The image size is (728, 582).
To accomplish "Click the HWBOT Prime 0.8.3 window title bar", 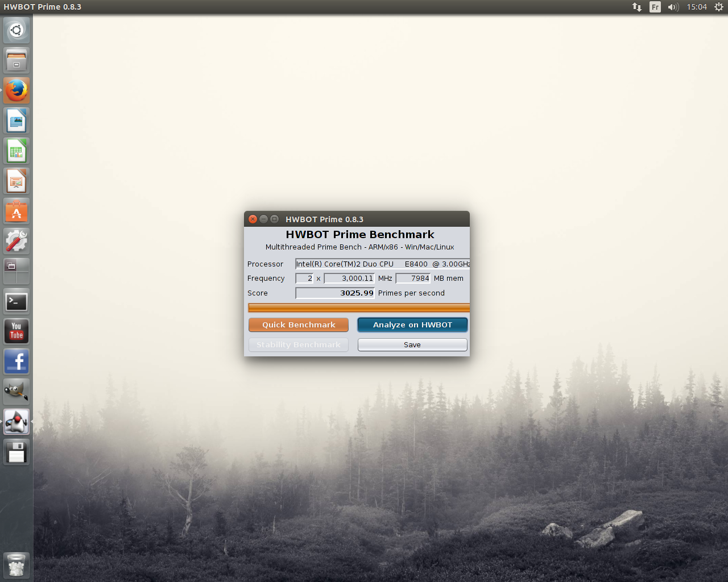I will (x=357, y=219).
